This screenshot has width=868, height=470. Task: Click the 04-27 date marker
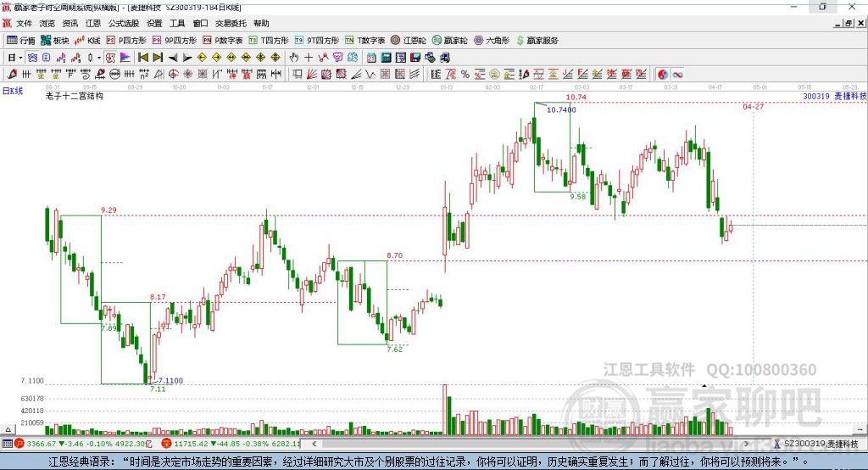point(753,106)
